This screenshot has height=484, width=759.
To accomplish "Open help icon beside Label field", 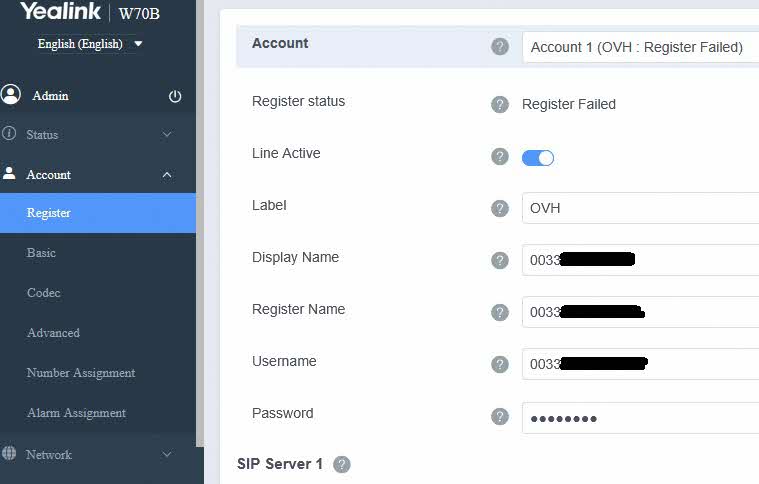I will coord(500,209).
